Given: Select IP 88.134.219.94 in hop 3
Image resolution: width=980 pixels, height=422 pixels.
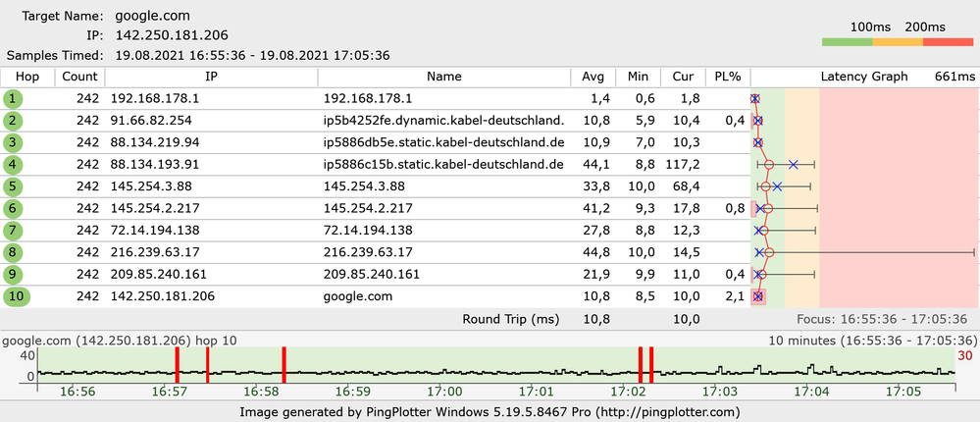Looking at the screenshot, I should (155, 142).
